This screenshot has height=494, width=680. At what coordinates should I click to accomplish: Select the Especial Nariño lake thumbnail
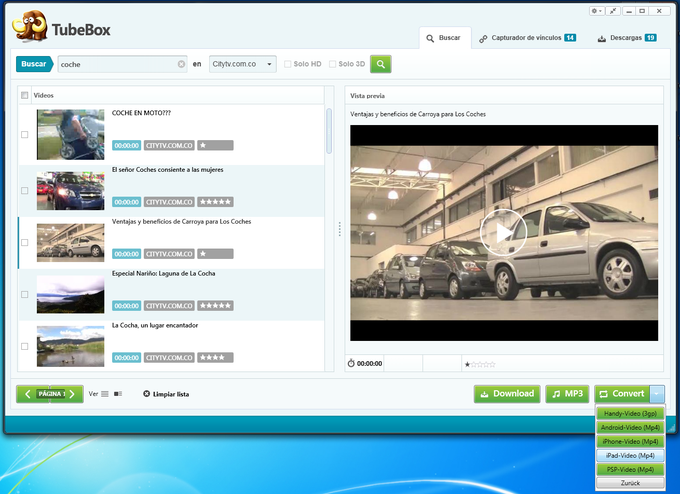point(71,294)
